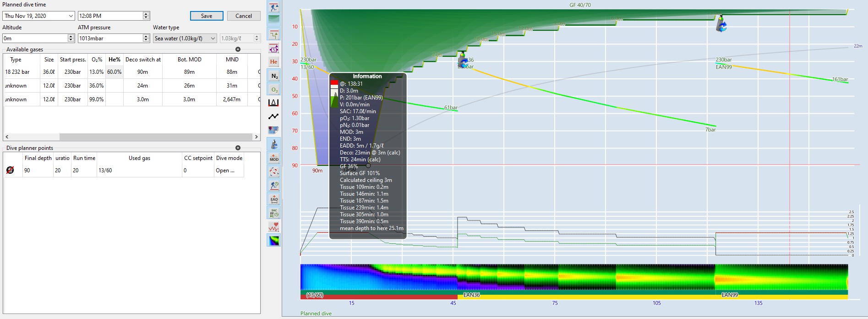
Task: Delete the 90m dive planner point
Action: point(10,170)
